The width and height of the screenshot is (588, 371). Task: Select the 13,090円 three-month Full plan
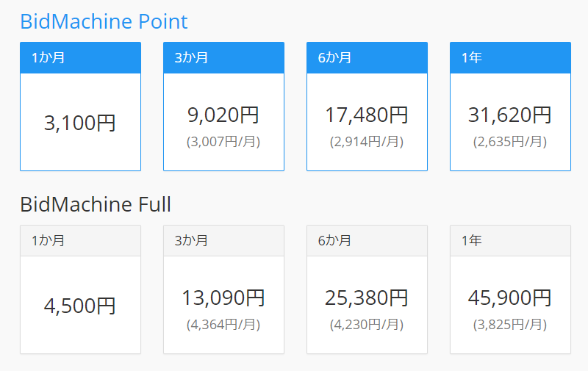pos(223,298)
